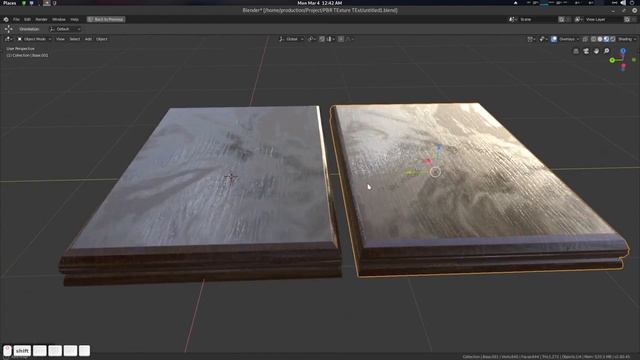Screen dimensions: 640x360
Task: Click the View Layer name field
Action: pos(603,19)
